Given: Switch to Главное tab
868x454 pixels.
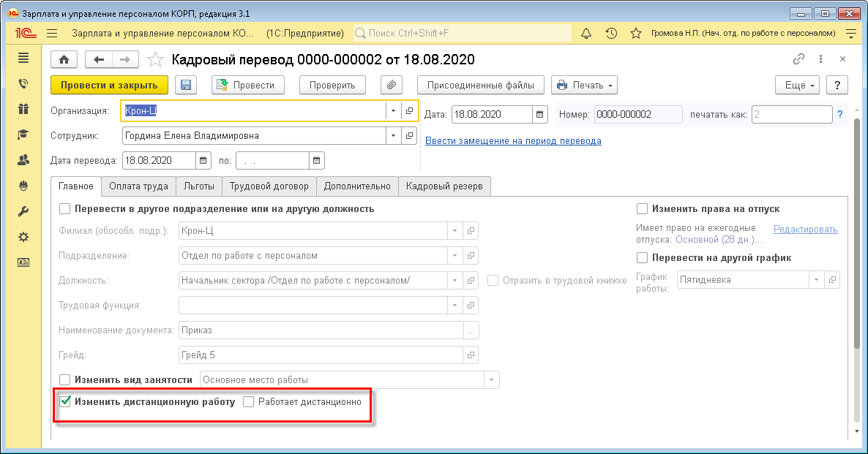Looking at the screenshot, I should [x=76, y=186].
